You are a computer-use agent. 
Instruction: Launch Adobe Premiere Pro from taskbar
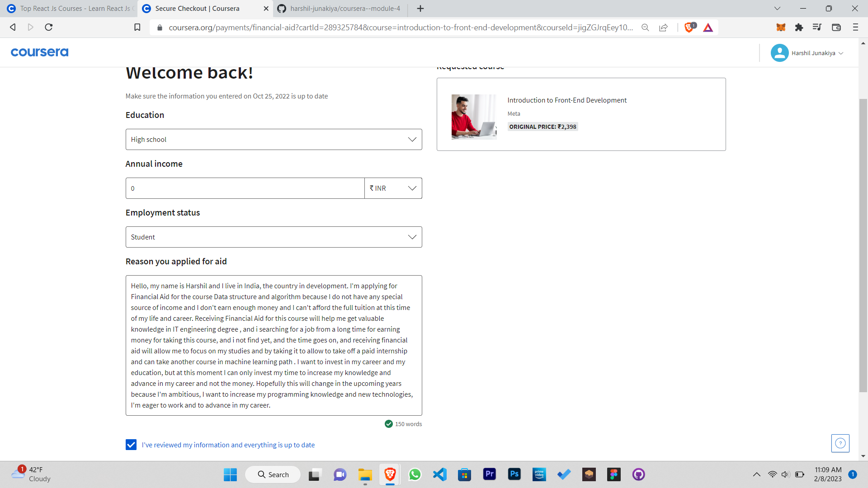point(489,474)
